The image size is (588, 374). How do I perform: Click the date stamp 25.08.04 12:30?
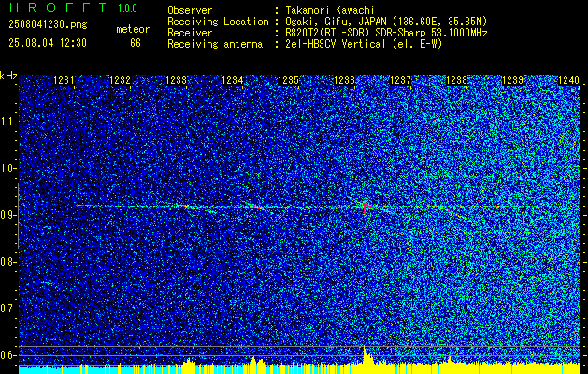[48, 43]
